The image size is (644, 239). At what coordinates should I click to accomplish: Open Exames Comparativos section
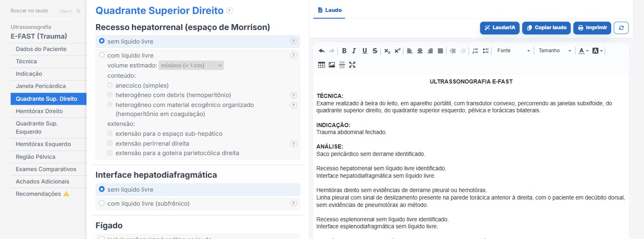(x=48, y=169)
